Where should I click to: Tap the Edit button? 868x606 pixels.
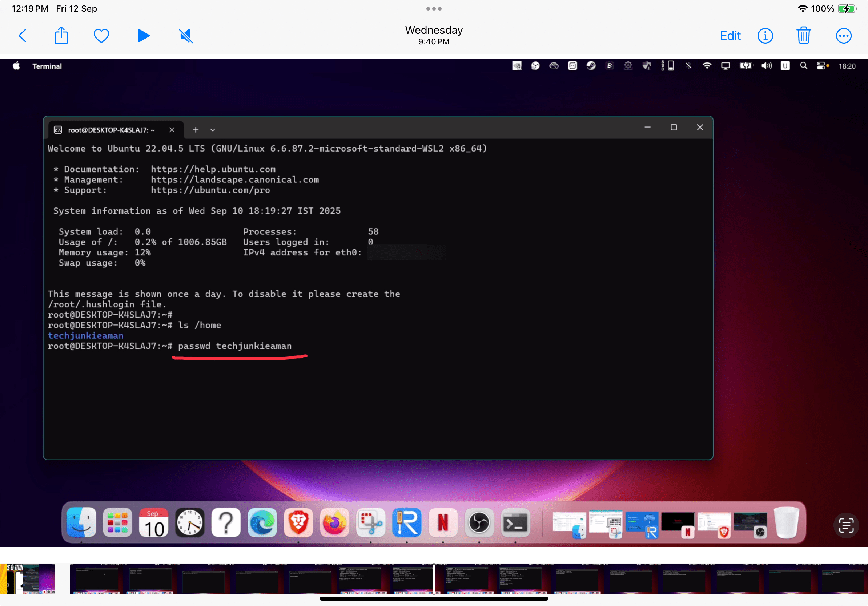(730, 36)
